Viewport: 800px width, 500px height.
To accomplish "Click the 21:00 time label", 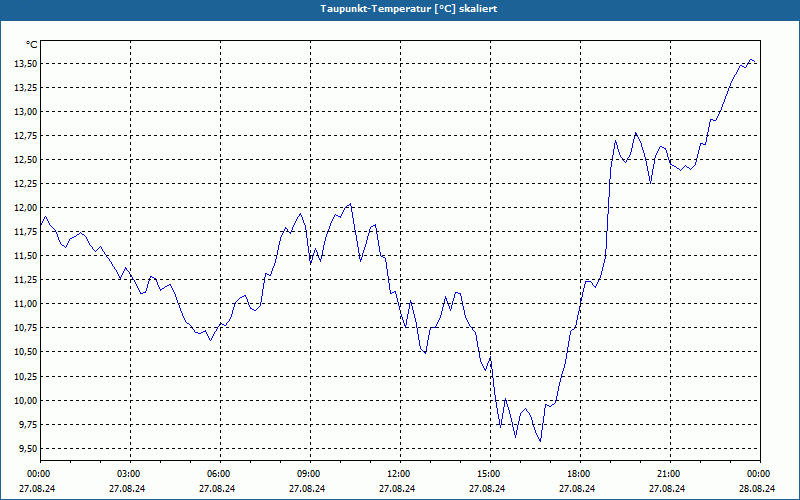I will [x=670, y=474].
